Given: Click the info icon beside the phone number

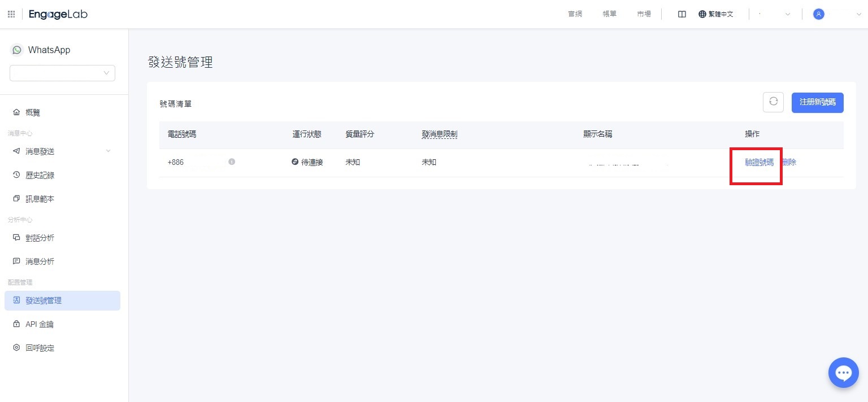Looking at the screenshot, I should coord(232,162).
